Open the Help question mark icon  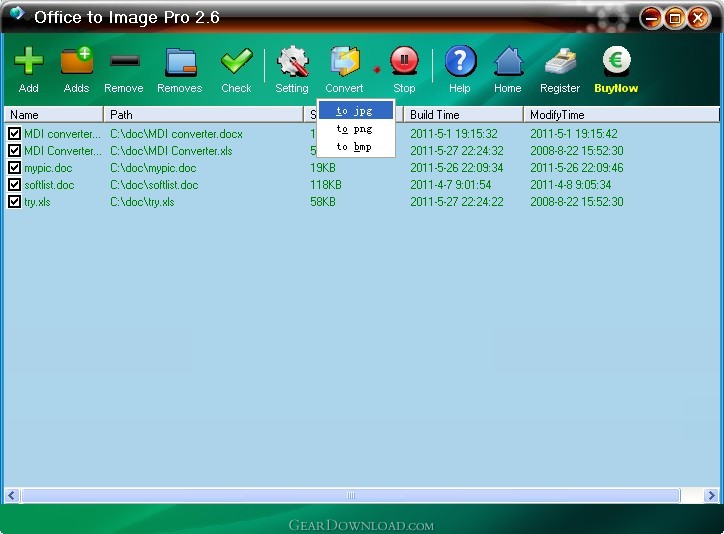(x=460, y=61)
